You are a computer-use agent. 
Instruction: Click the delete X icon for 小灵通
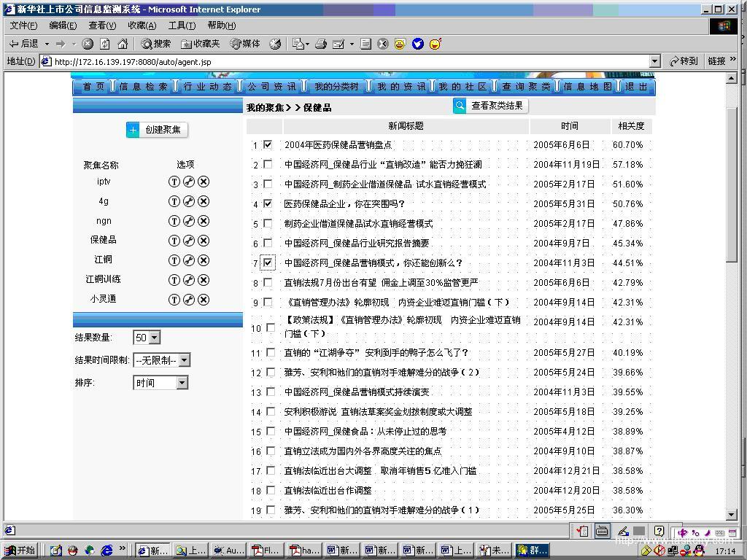pyautogui.click(x=204, y=299)
